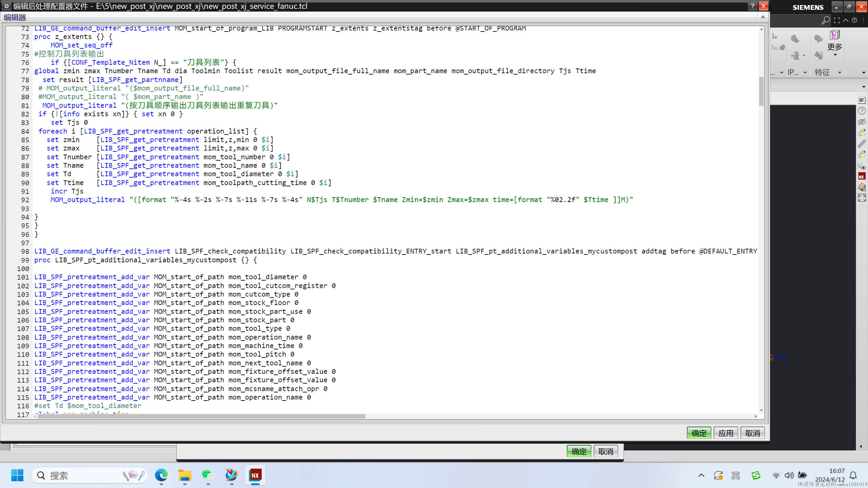868x488 pixels.
Task: Open notification bell in system tray
Action: click(853, 475)
